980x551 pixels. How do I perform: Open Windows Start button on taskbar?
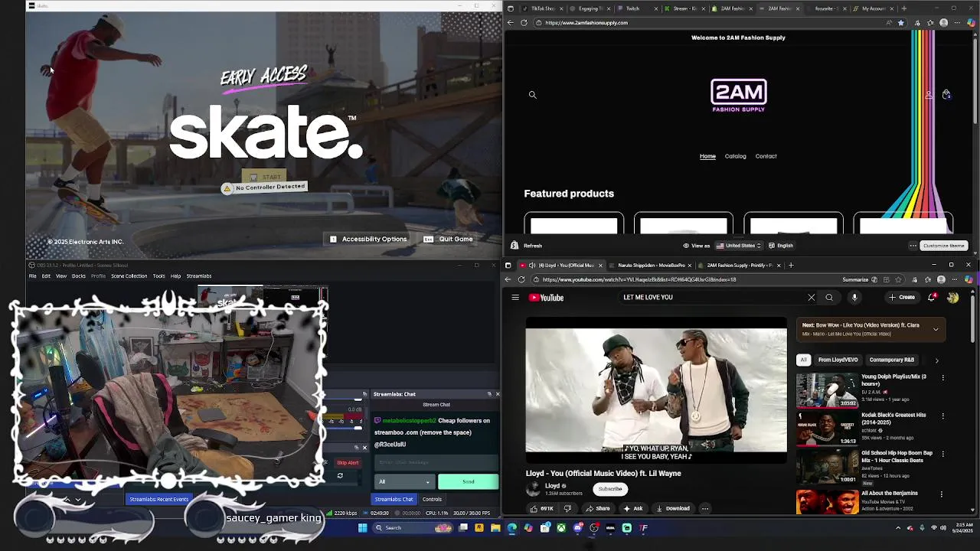(363, 528)
